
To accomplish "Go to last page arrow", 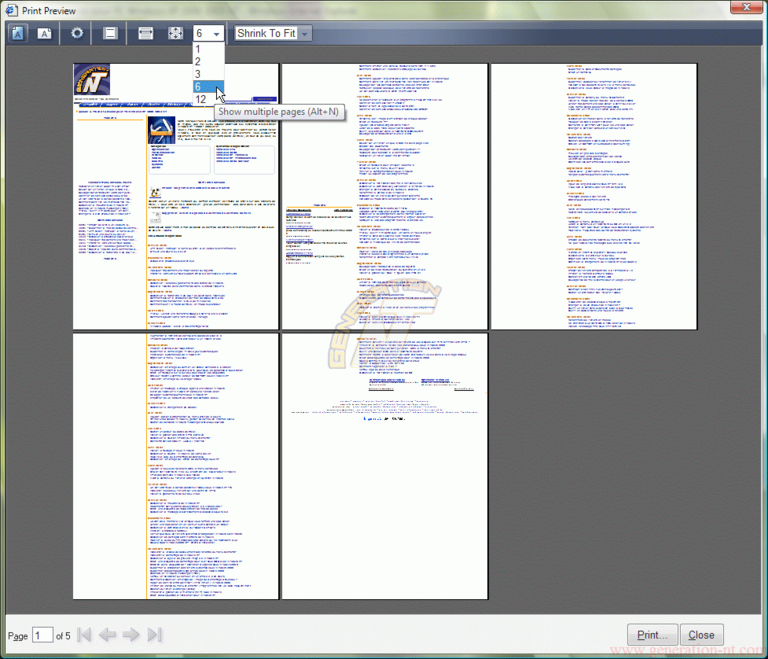I will [x=154, y=635].
